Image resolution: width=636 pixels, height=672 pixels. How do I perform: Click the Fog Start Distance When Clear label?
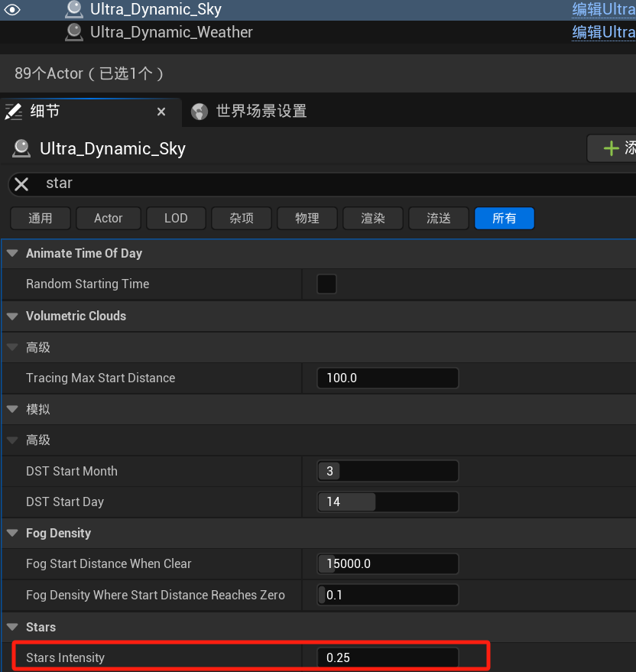109,563
